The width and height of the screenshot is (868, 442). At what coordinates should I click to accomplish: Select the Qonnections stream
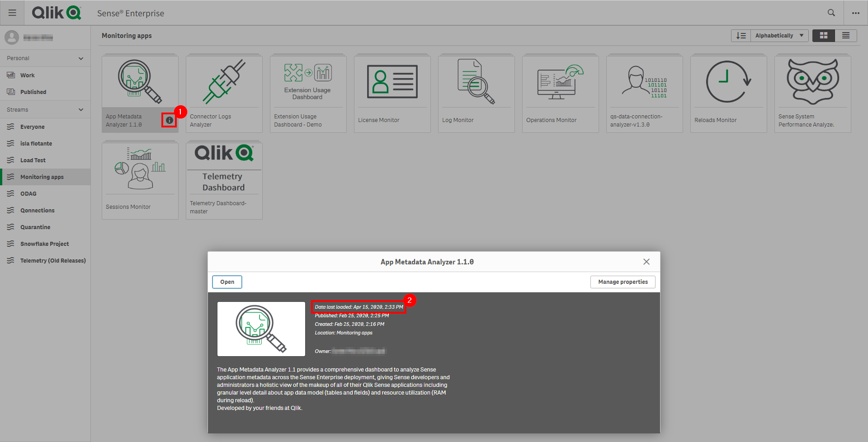pyautogui.click(x=45, y=211)
